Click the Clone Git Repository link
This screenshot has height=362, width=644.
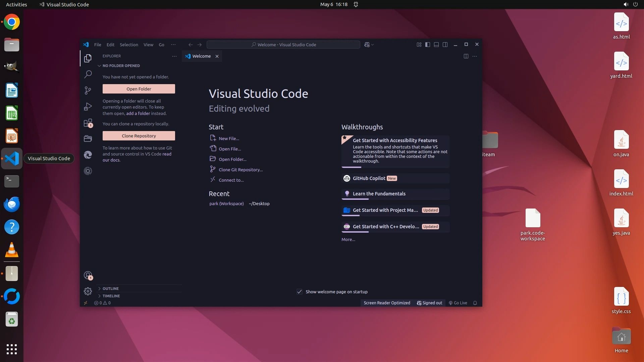point(240,170)
